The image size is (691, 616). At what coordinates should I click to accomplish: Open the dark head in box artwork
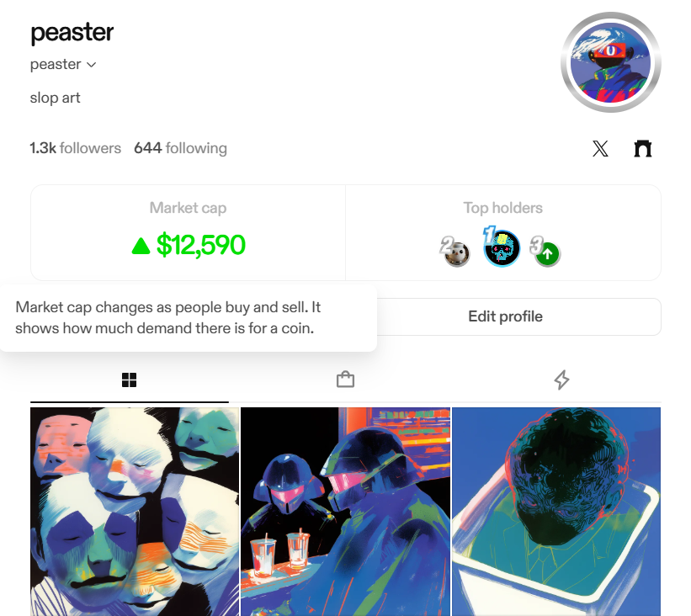click(556, 512)
